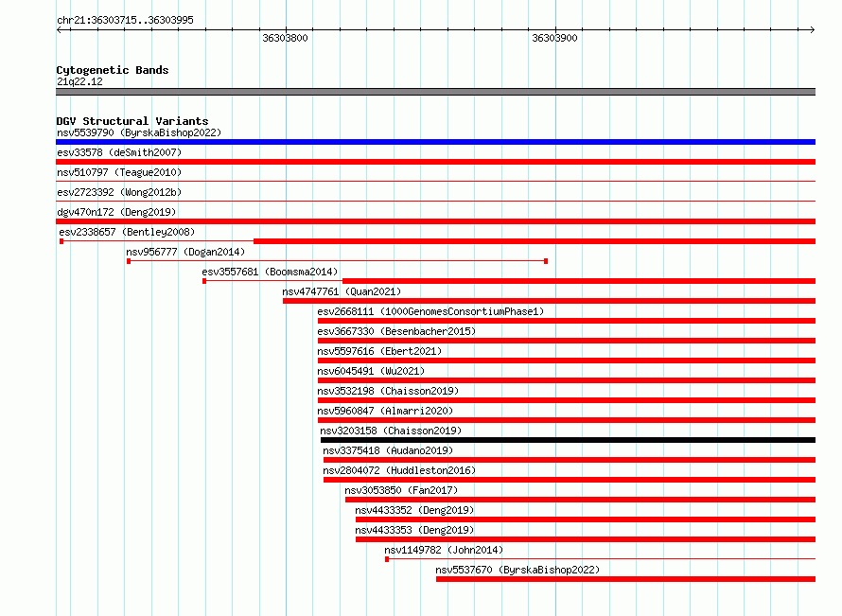Select the red dgv470n172 Deng2019 bar
842x616 pixels.
[x=435, y=221]
